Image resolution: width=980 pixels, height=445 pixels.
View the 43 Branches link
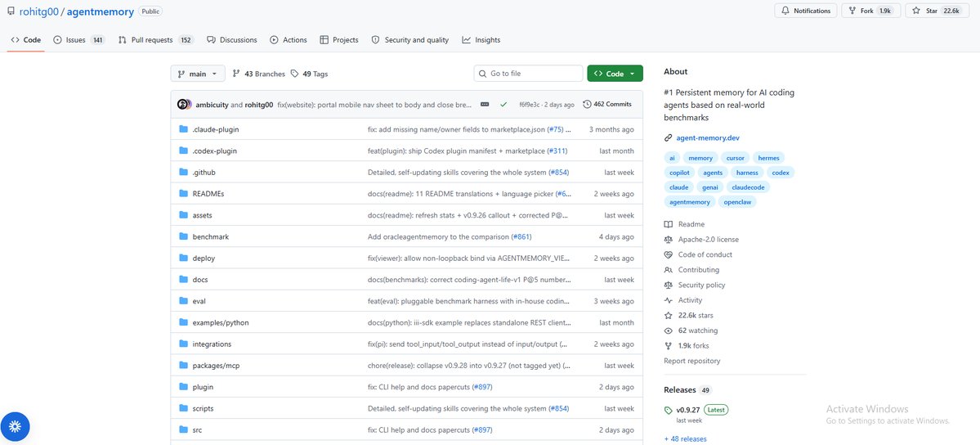tap(258, 74)
